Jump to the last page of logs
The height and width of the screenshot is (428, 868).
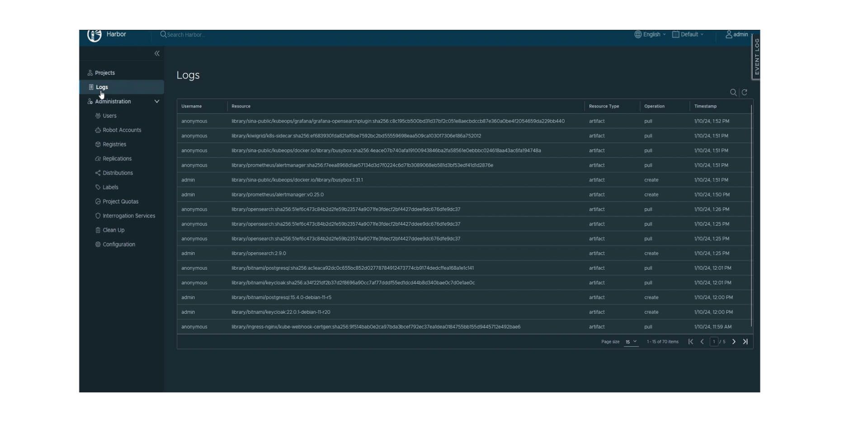(745, 342)
